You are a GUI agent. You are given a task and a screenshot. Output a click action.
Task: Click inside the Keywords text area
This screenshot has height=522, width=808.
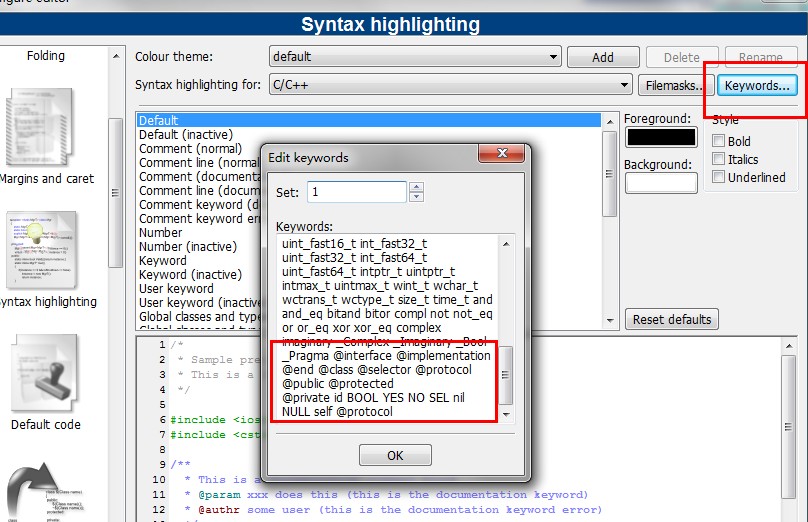[388, 328]
